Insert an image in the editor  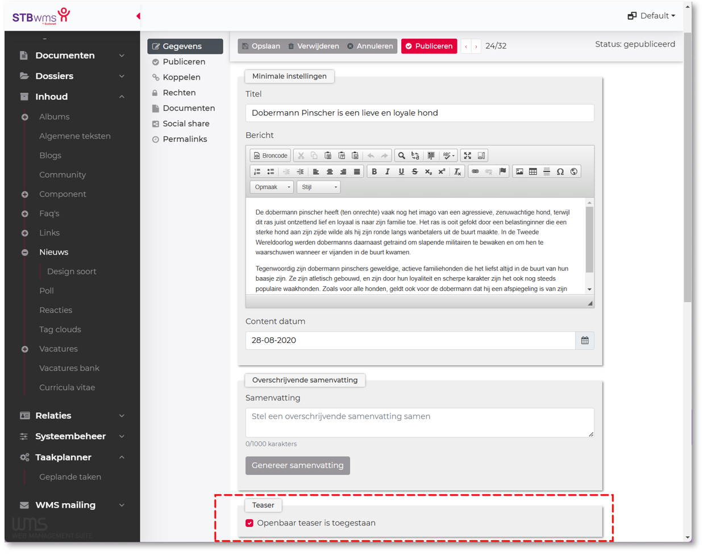[x=519, y=172]
